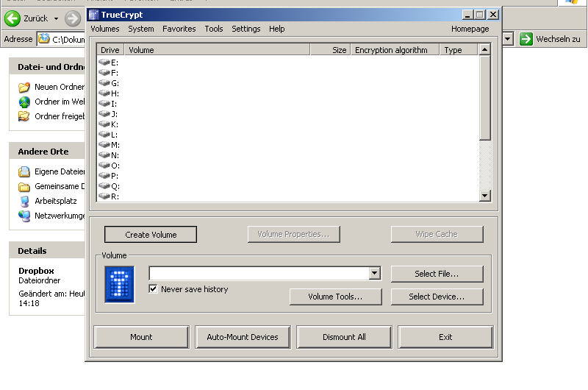Click the Auto-Mount Devices button

pyautogui.click(x=243, y=337)
